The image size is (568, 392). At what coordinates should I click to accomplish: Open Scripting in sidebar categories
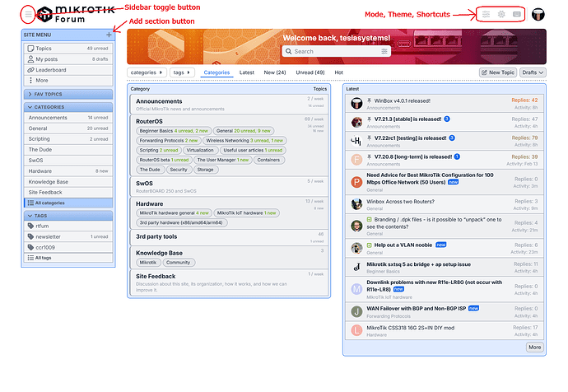(x=68, y=138)
